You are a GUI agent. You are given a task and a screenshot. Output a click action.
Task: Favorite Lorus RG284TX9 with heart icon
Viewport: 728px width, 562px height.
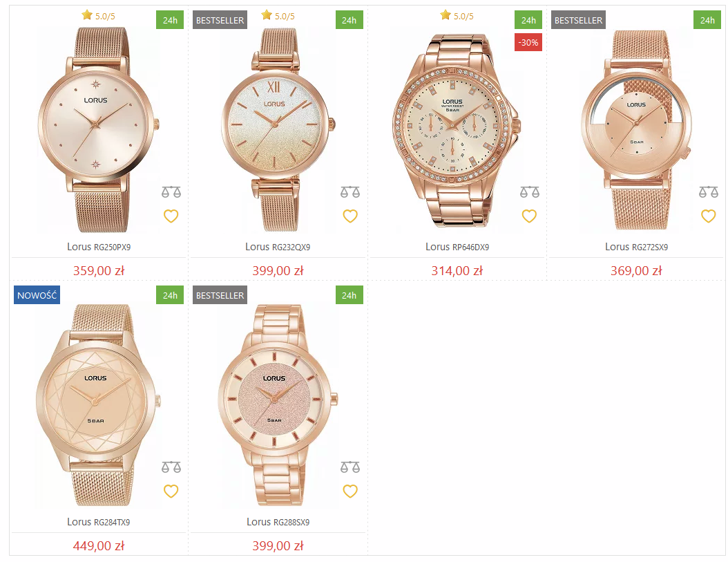(x=171, y=491)
